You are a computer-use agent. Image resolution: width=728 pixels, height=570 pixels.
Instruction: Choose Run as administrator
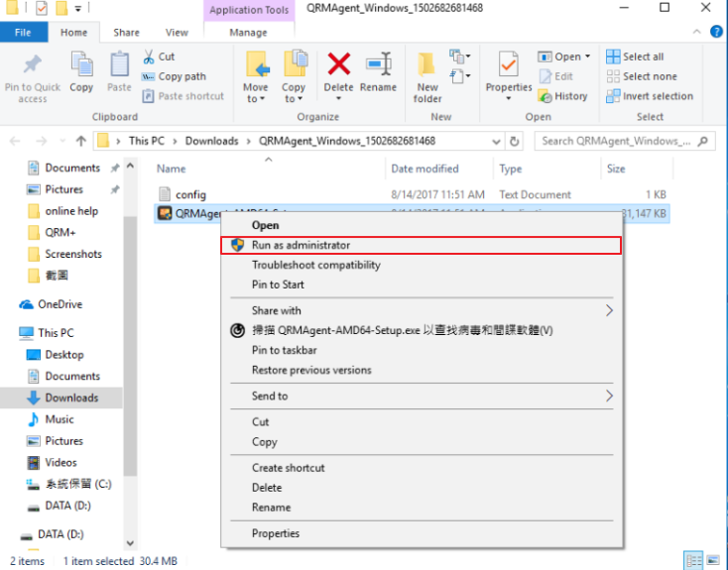pos(422,245)
